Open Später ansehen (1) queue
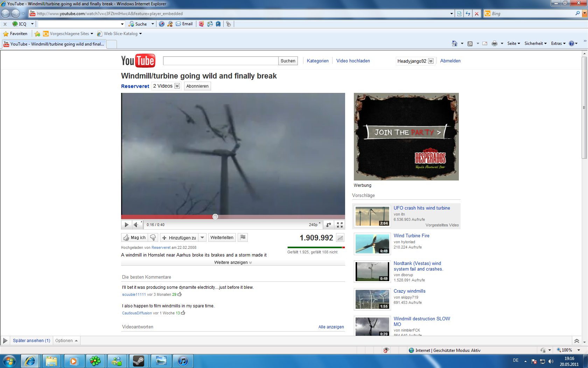The height and width of the screenshot is (368, 588). [31, 341]
